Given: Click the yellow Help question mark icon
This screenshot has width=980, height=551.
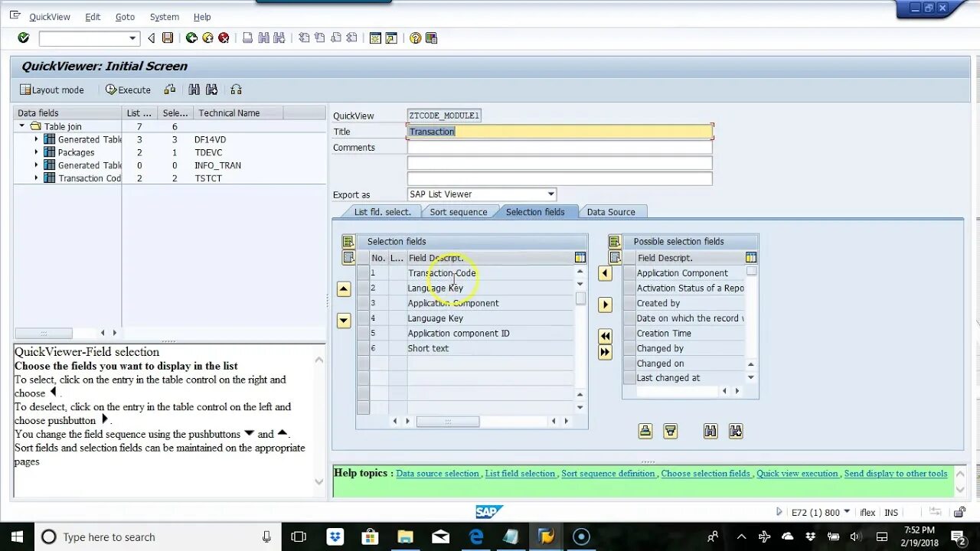Looking at the screenshot, I should click(x=415, y=37).
